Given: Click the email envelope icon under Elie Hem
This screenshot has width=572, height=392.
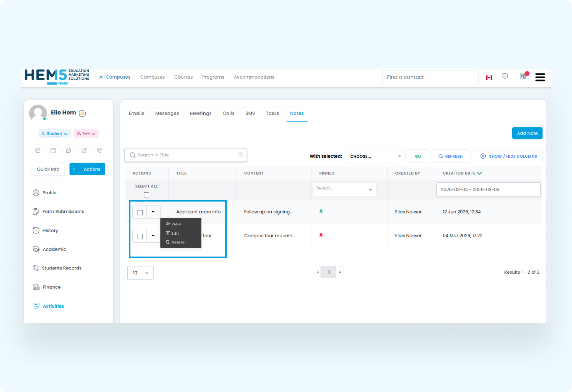Looking at the screenshot, I should (37, 150).
